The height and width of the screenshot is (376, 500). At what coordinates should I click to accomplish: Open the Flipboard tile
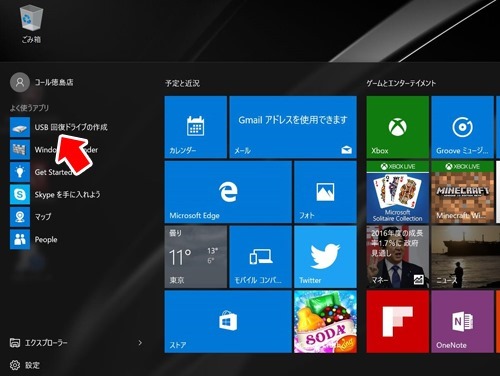(x=397, y=322)
